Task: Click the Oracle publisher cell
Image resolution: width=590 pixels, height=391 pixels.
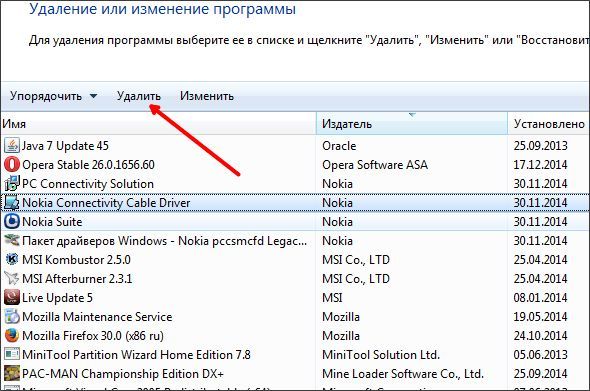Action: coord(339,146)
